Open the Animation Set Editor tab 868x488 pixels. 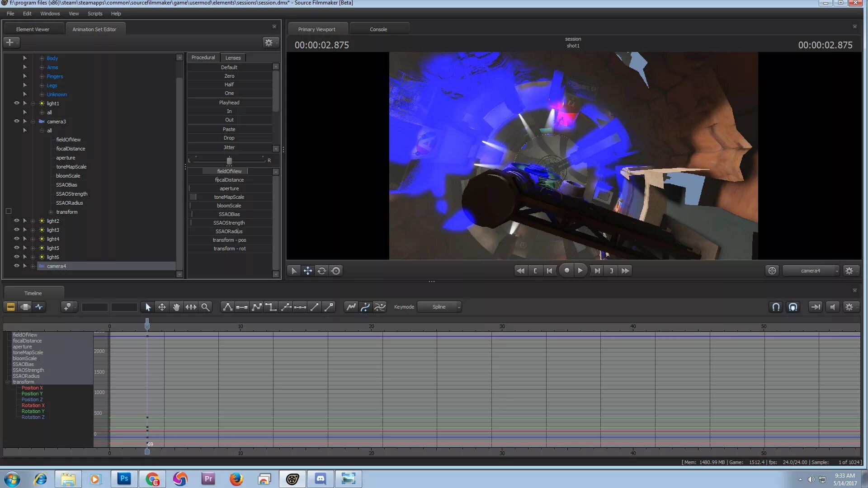coord(94,28)
